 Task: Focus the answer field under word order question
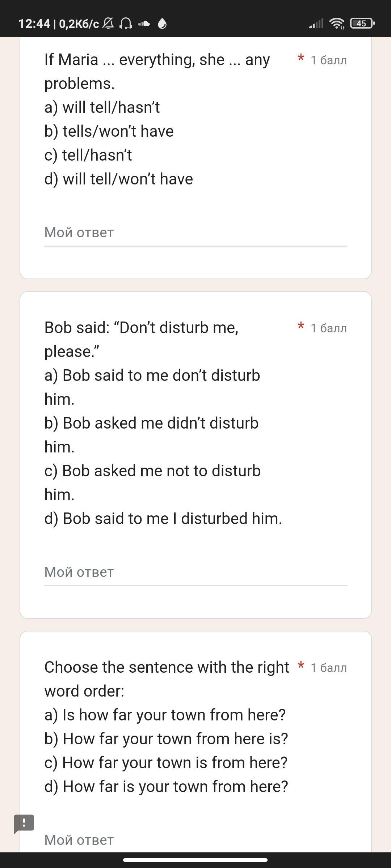click(x=195, y=840)
